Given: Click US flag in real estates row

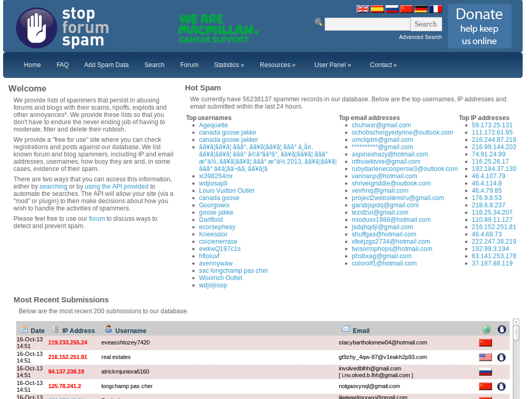Looking at the screenshot, I should (485, 357).
